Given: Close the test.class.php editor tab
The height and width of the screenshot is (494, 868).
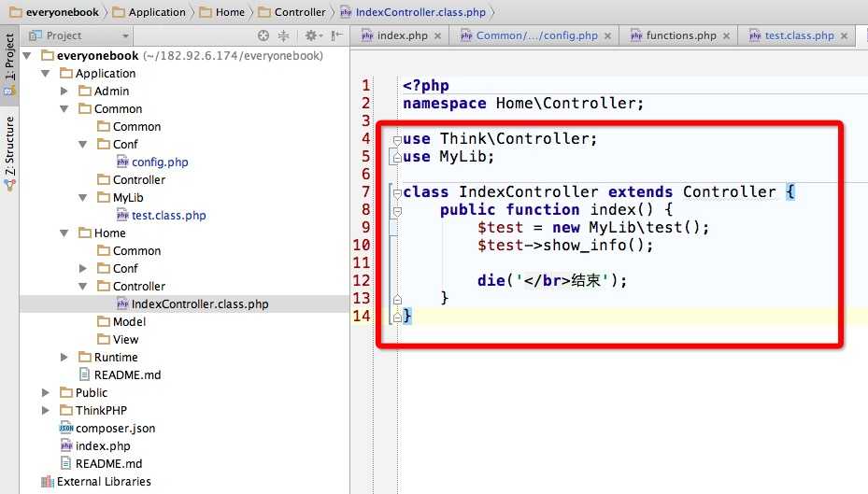Looking at the screenshot, I should tap(845, 36).
